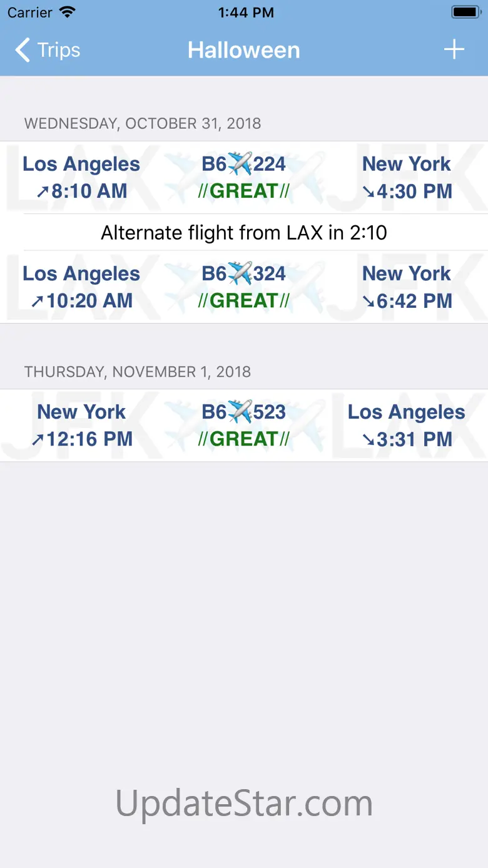Tap Thursday, November 1, 2018 header

(x=138, y=372)
